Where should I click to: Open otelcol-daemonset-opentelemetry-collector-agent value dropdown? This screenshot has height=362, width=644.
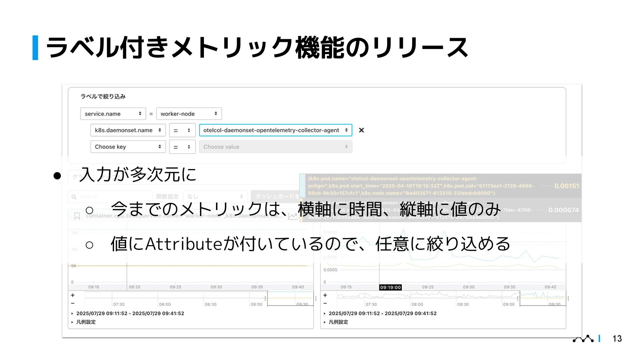tap(276, 130)
